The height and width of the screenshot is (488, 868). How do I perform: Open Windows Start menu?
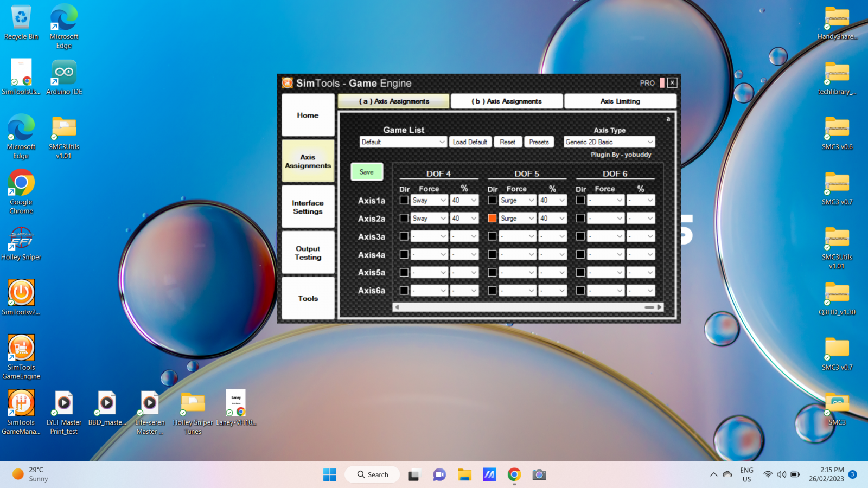(x=330, y=474)
